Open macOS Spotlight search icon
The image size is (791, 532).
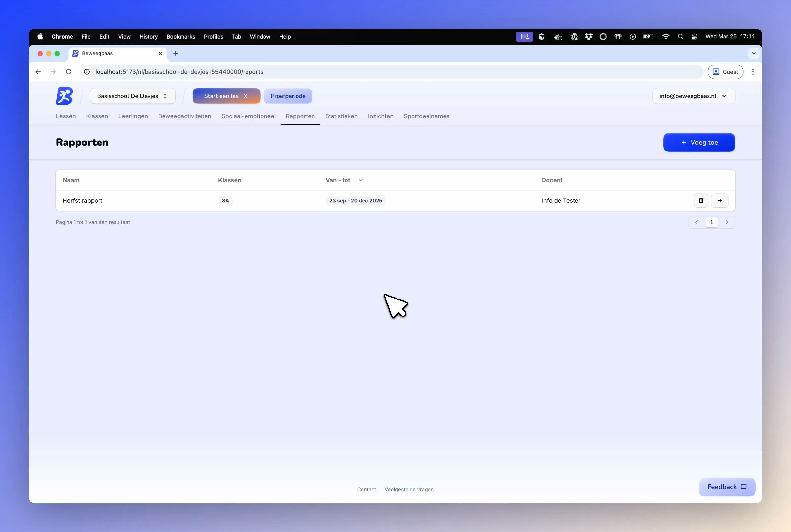click(x=680, y=37)
